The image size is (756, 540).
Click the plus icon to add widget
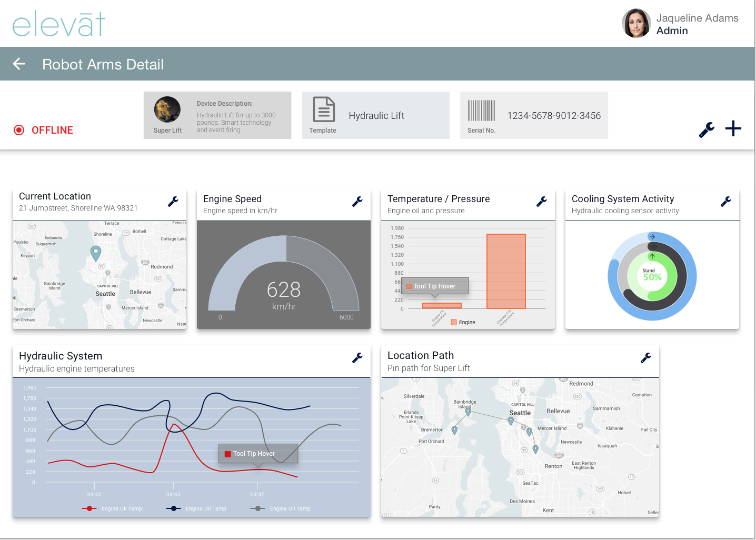[733, 128]
